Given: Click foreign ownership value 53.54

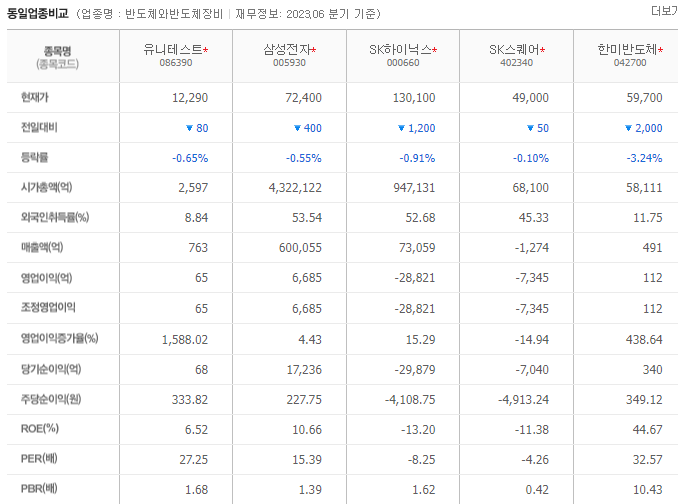Looking at the screenshot, I should pos(307,217).
